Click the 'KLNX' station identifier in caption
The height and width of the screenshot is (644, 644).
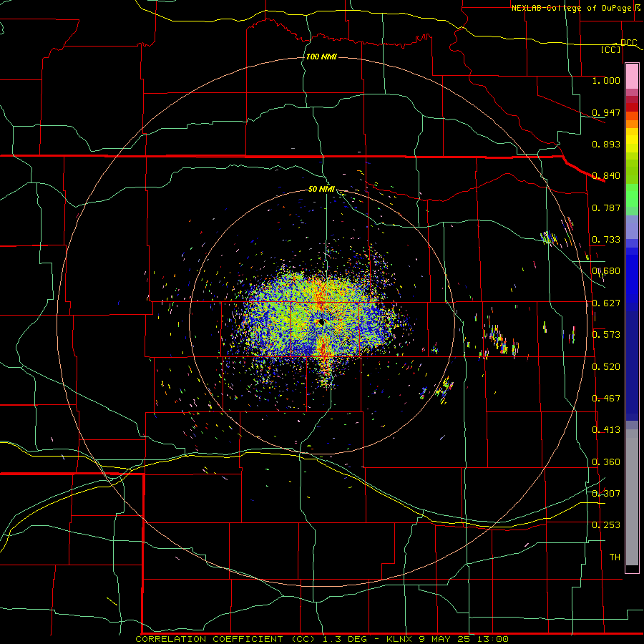400,639
